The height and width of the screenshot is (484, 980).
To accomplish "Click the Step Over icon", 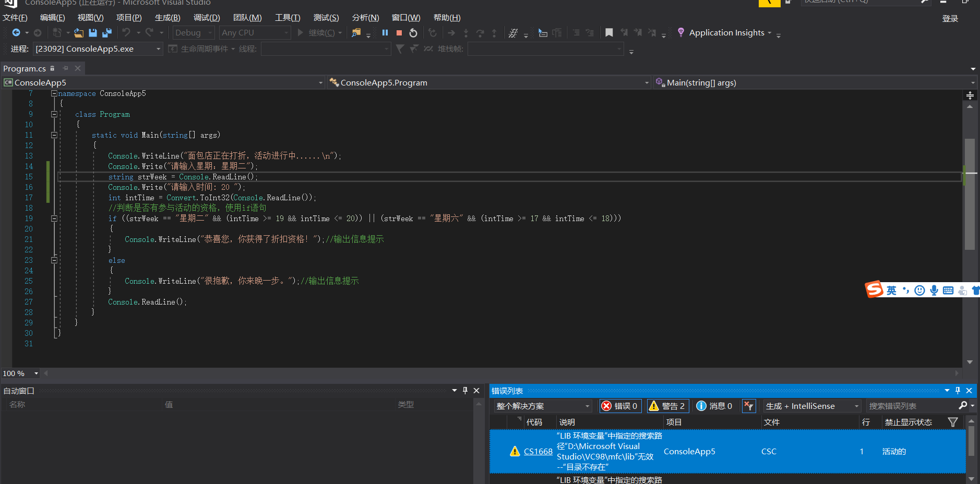I will [x=480, y=33].
